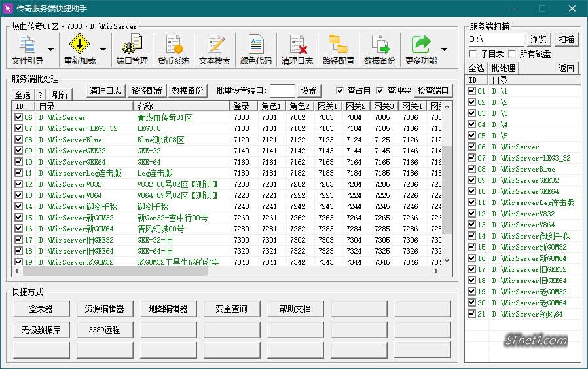Open the 颜色代码 color code tool
588x369 pixels.
pyautogui.click(x=256, y=49)
